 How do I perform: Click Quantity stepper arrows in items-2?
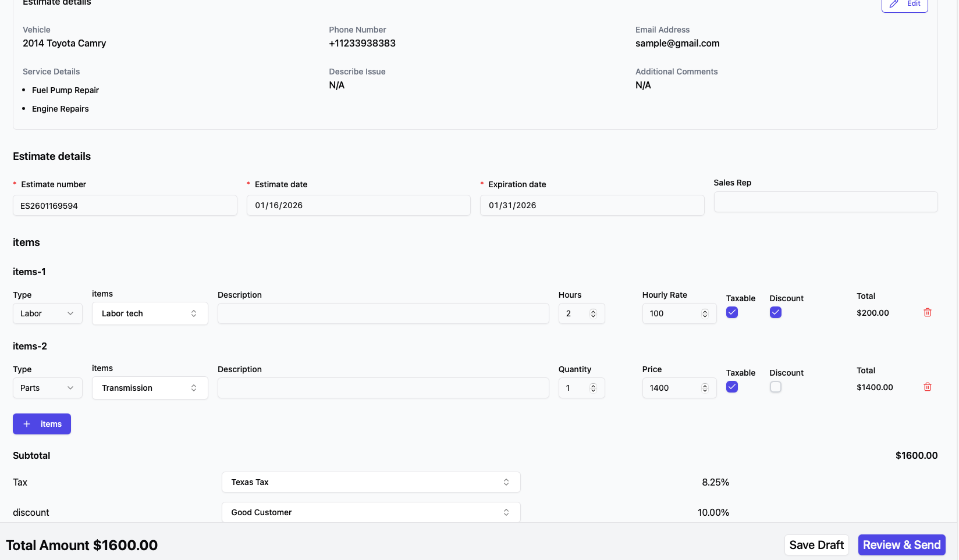(593, 388)
